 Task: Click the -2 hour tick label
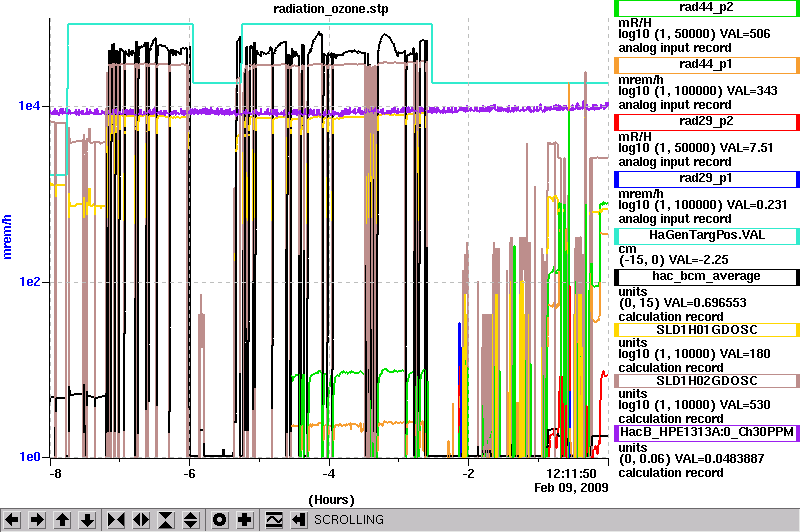468,474
